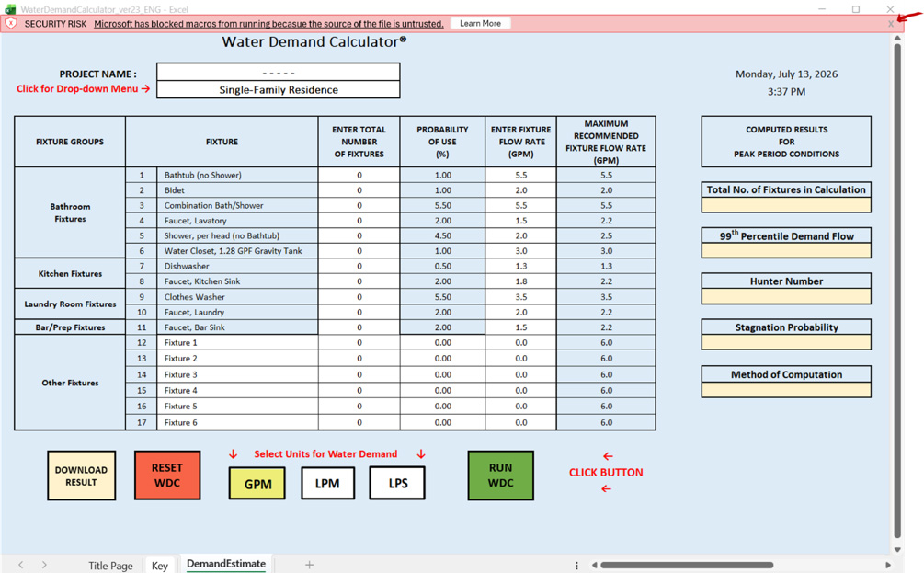The width and height of the screenshot is (924, 573).
Task: Select probability of use for Fixture 3
Action: [x=442, y=375]
